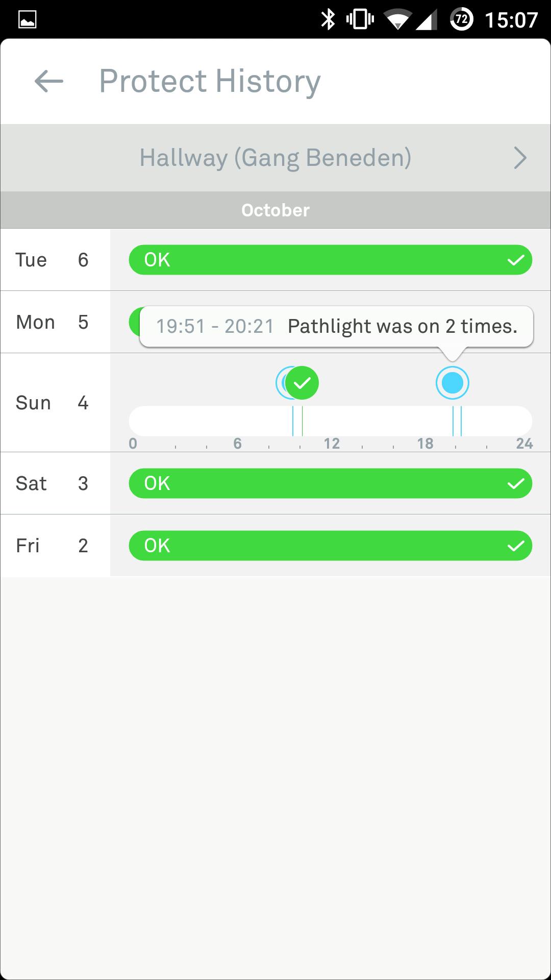
Task: Tap the back arrow icon
Action: point(49,81)
